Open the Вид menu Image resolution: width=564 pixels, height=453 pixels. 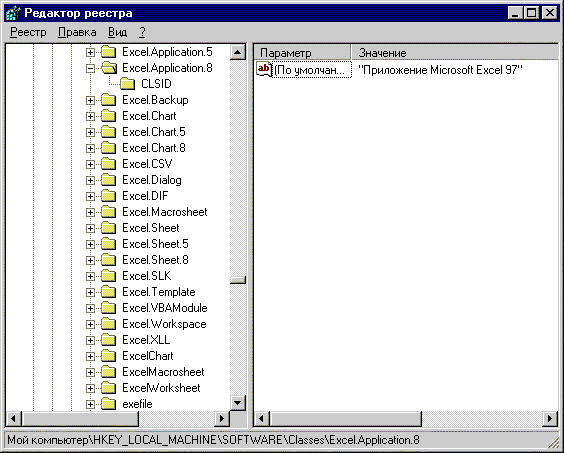click(x=117, y=32)
